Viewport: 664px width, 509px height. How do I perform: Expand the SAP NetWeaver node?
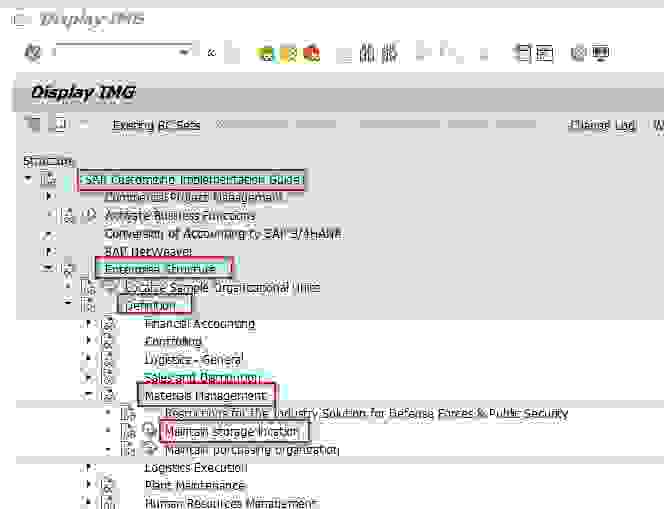click(x=48, y=252)
